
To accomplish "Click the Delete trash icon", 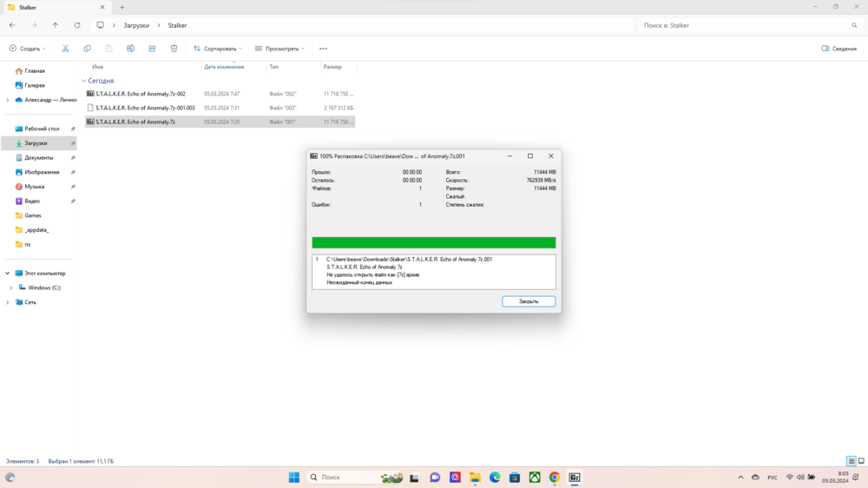I will (174, 49).
